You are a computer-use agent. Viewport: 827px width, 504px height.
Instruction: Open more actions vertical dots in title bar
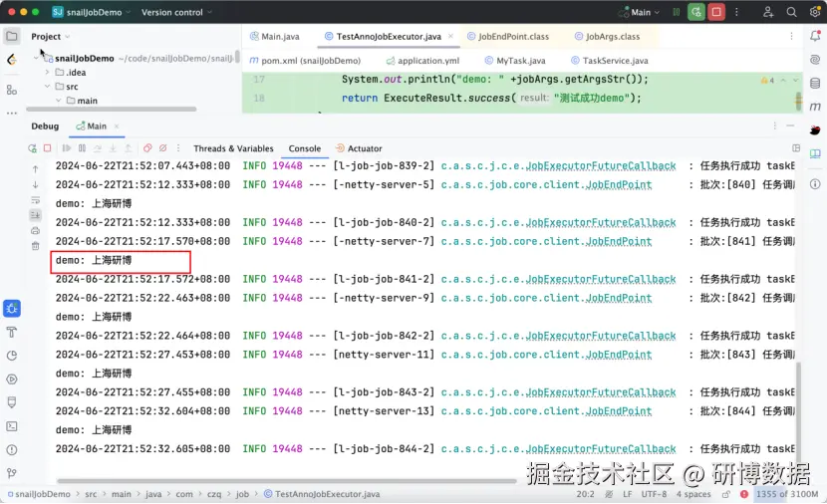pos(736,12)
